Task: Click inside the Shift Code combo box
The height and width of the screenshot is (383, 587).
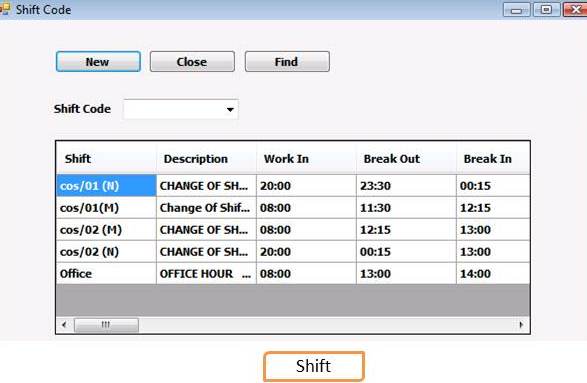Action: pos(180,109)
